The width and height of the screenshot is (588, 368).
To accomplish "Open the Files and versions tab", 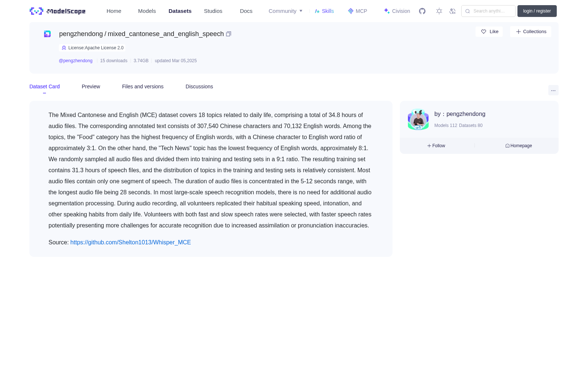I will pos(143,86).
